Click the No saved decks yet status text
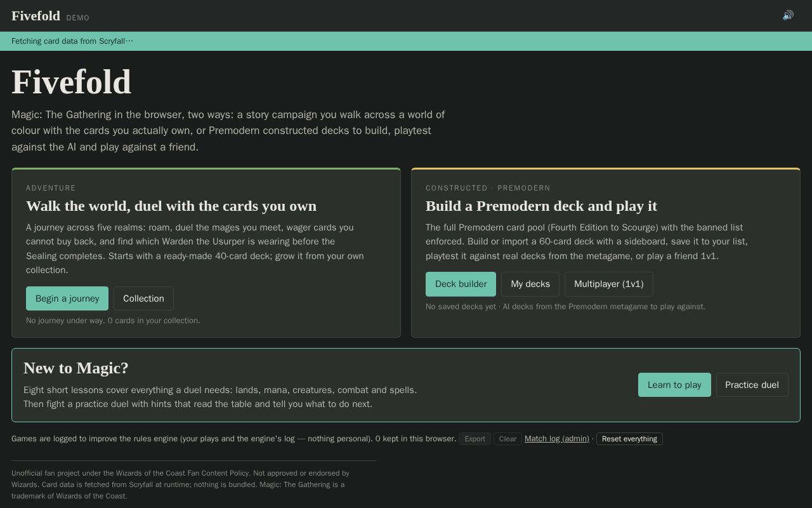Viewport: 812px width, 508px height. 565,307
